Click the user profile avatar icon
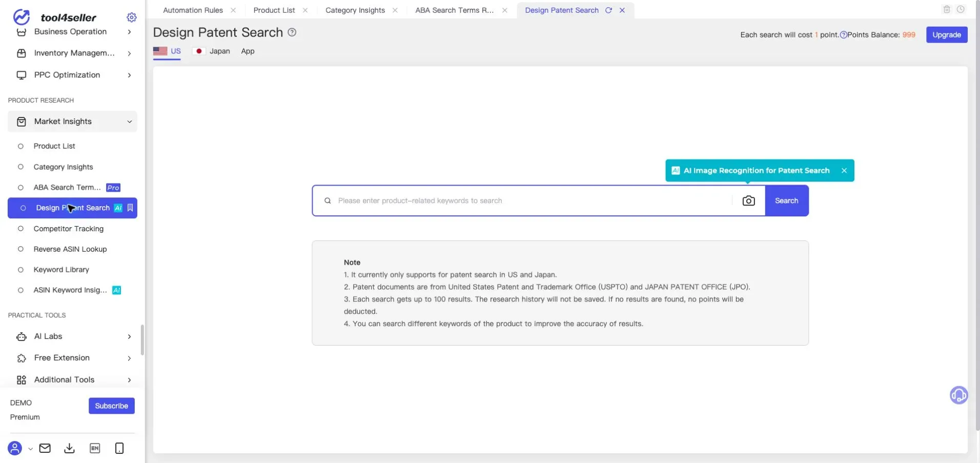The image size is (980, 463). [15, 448]
